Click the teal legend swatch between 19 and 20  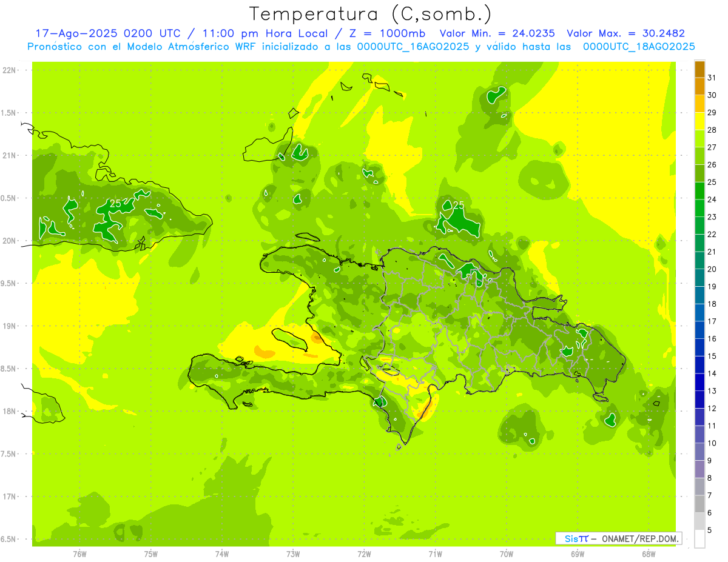(699, 278)
